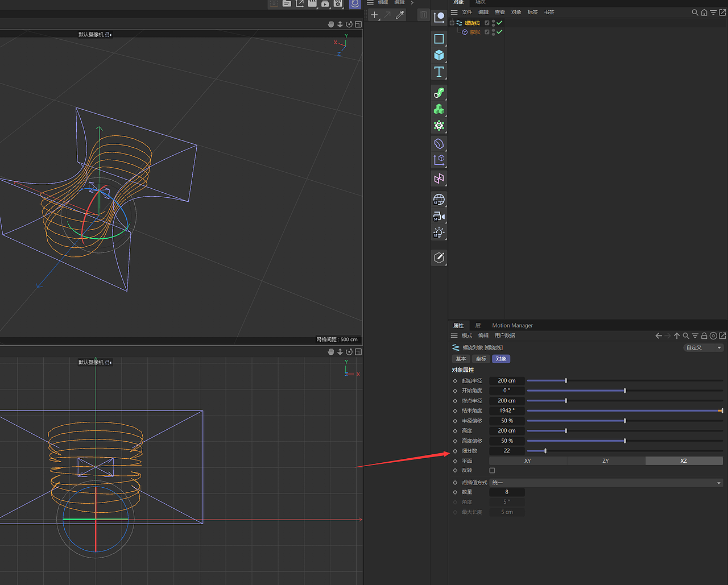Click the light creation icon in the side toolbar
Viewport: 728px width, 585px height.
[x=439, y=232]
